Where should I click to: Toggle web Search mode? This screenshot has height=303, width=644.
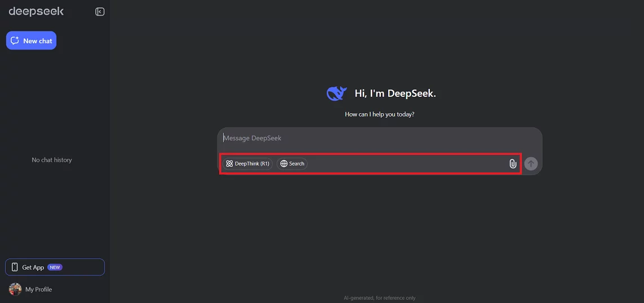292,164
